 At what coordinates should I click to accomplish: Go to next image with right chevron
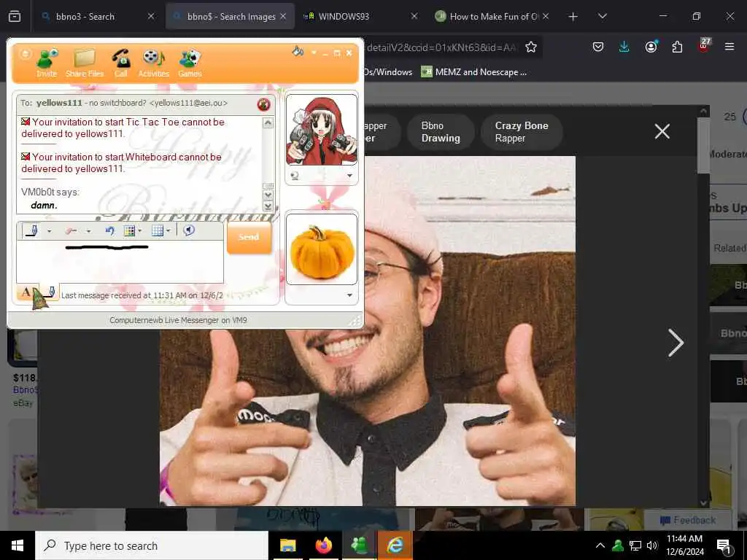click(676, 343)
